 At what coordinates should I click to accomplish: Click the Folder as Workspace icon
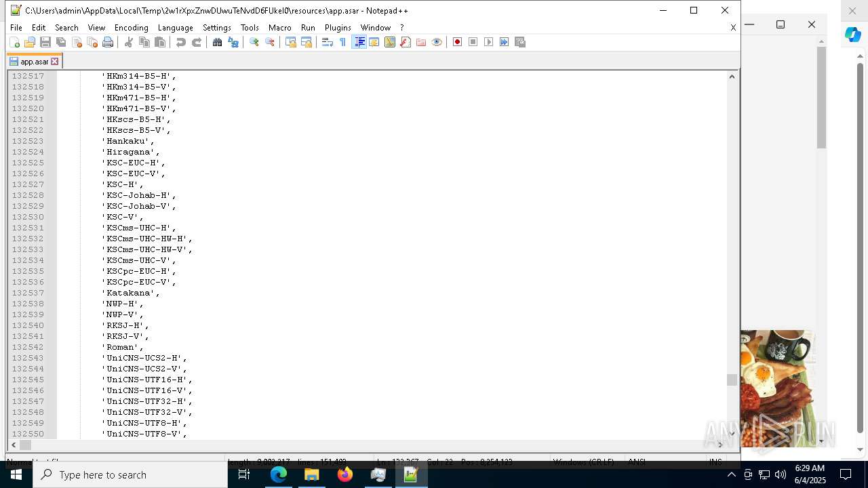click(x=421, y=42)
